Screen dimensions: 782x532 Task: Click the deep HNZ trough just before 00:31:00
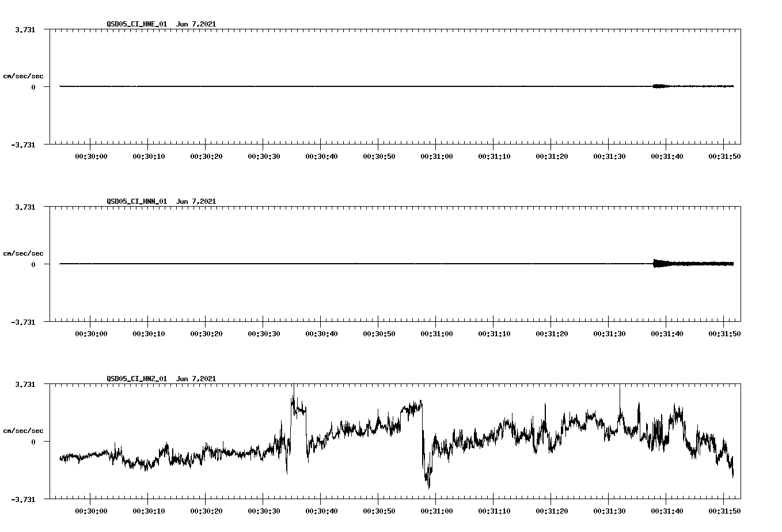[428, 482]
